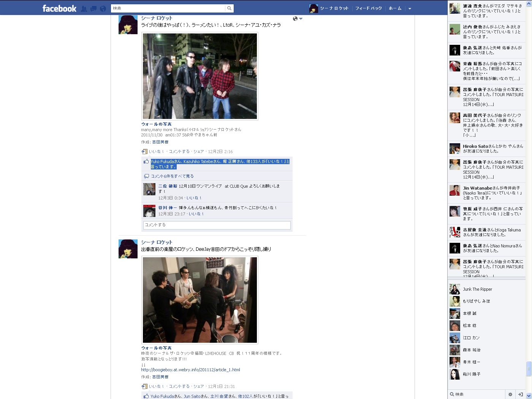
Task: Open the street group photo thumbnail
Action: (x=200, y=76)
